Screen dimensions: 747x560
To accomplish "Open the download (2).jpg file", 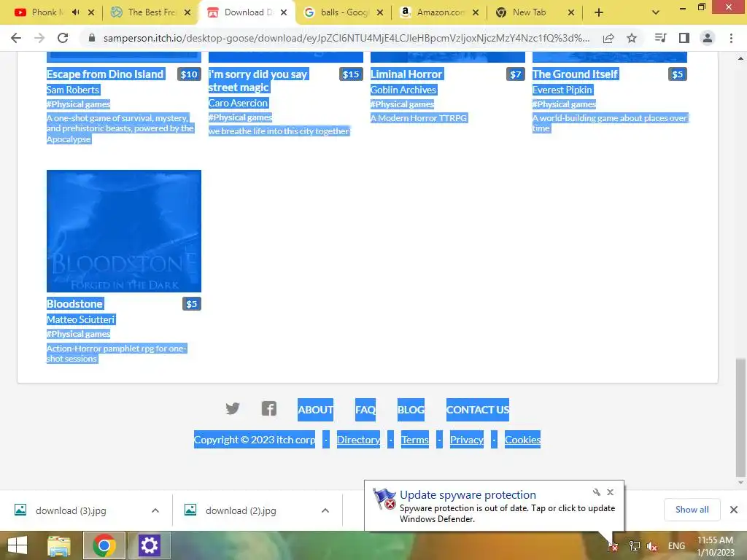I will (x=241, y=510).
